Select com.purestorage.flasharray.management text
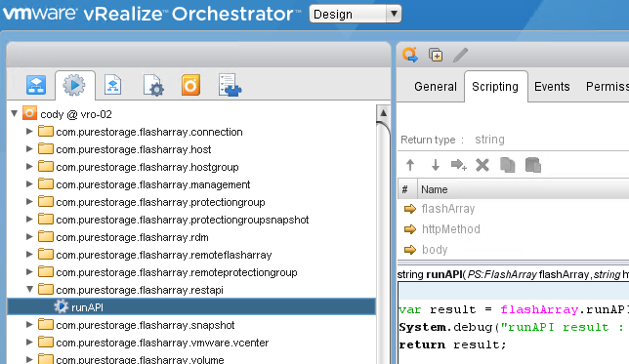 153,184
